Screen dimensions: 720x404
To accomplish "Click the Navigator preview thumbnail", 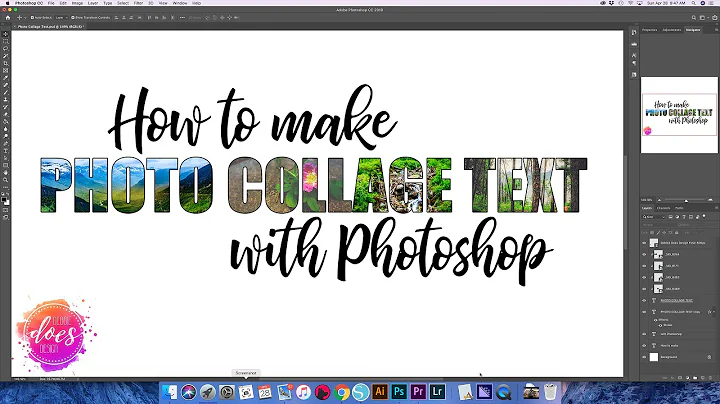I will tap(679, 114).
